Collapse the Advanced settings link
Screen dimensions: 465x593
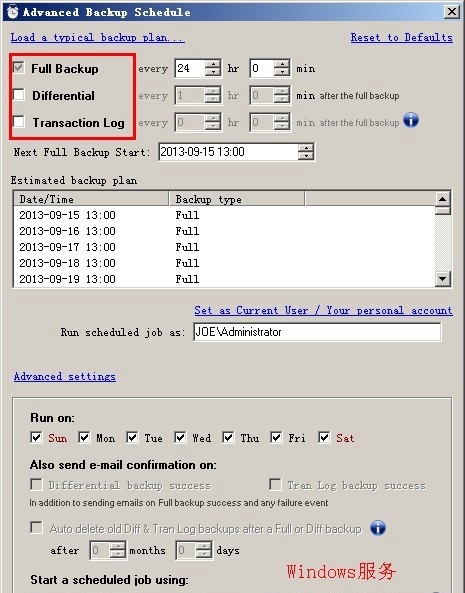[65, 376]
